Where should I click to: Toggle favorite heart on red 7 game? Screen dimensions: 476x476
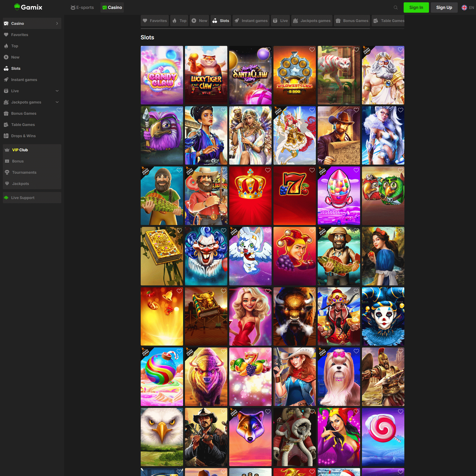[312, 170]
